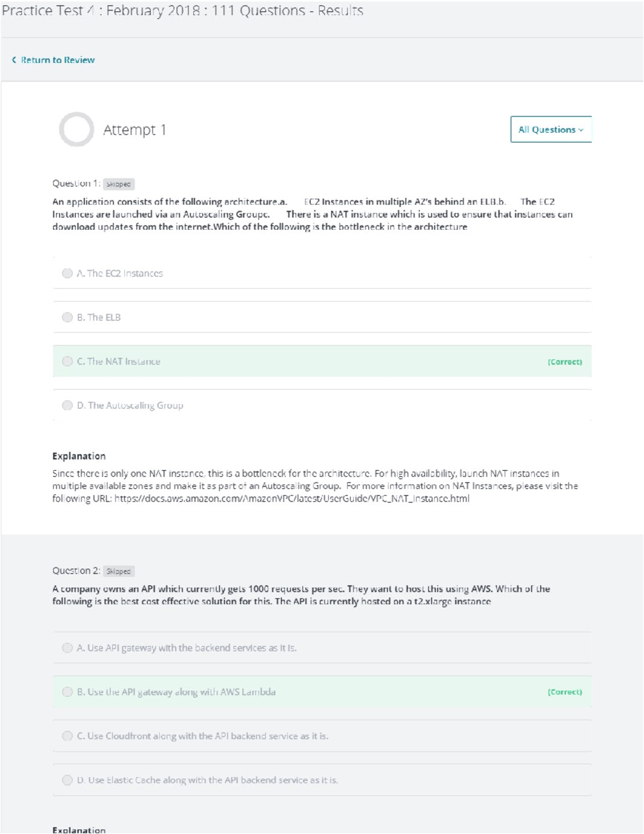
Task: Choose option B. API gateway with AWS Lambda
Action: [x=67, y=692]
